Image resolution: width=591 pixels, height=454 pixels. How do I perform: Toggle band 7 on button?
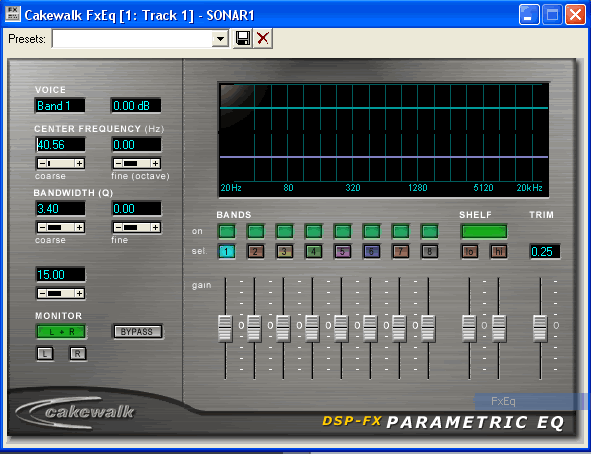pos(401,231)
